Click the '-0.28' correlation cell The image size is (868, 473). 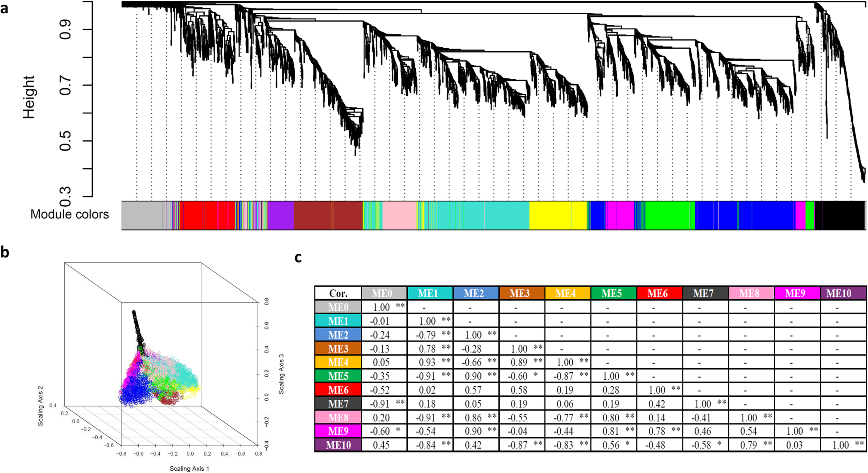pos(476,348)
